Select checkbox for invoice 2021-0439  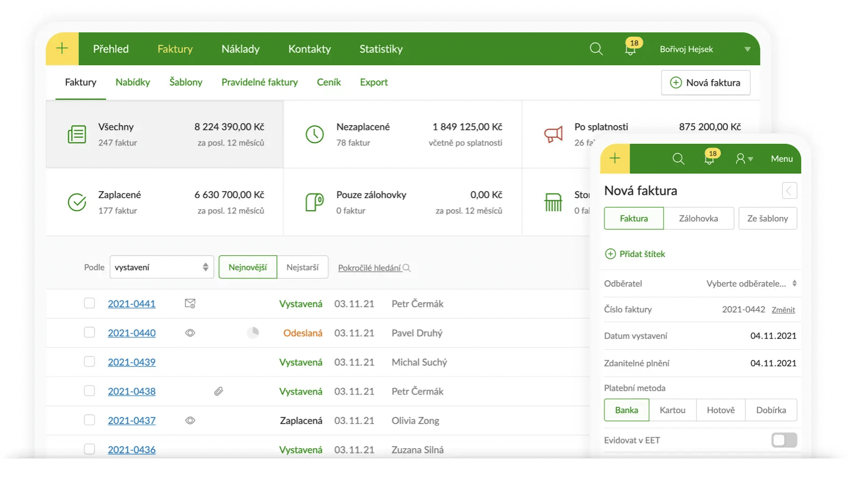89,361
